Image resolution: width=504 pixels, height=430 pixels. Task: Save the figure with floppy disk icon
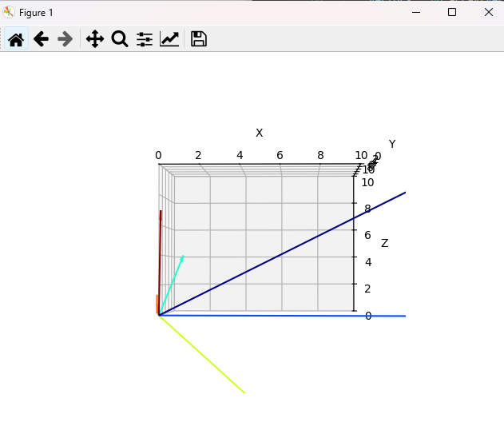(x=199, y=38)
